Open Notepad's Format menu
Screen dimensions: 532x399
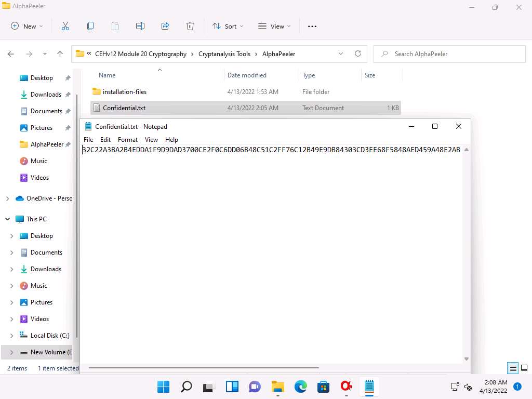(127, 140)
